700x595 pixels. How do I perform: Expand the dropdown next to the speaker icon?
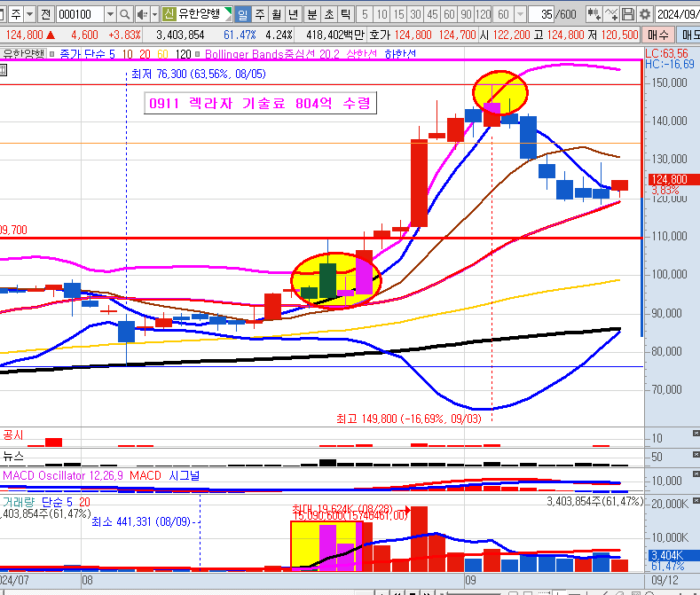[153, 14]
